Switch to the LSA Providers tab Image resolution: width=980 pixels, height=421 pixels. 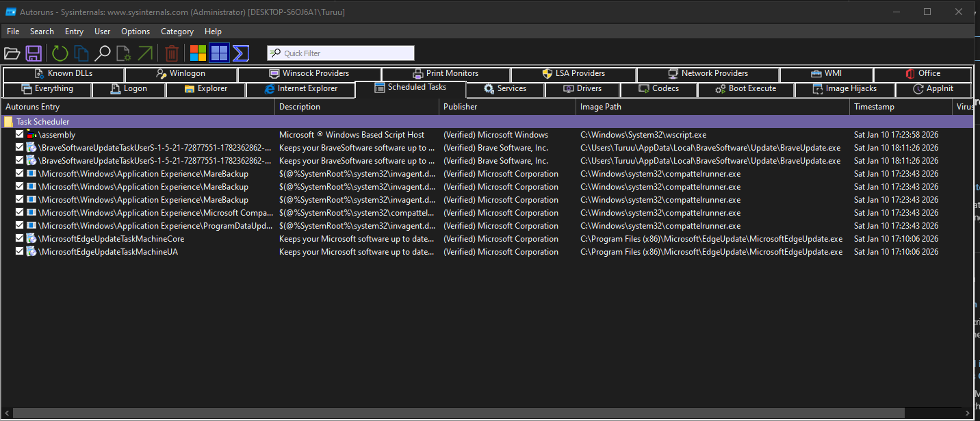point(573,74)
